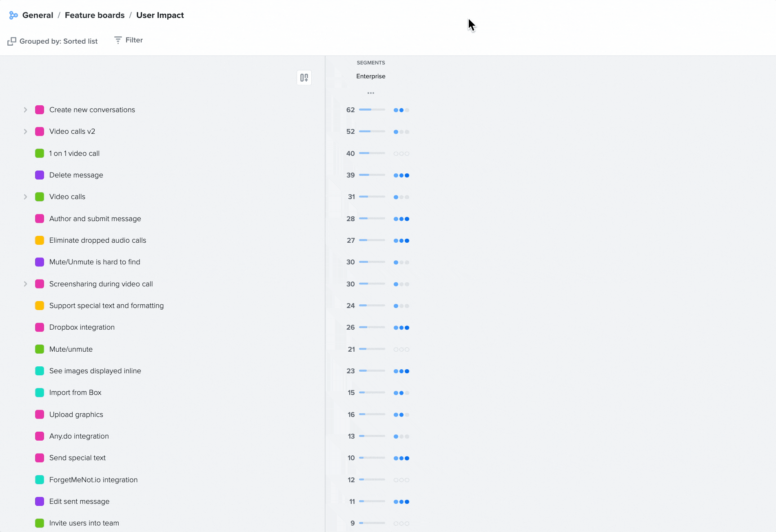Set importance dots for 1 on 1 video call
Screen dimensions: 776x532
pos(401,154)
